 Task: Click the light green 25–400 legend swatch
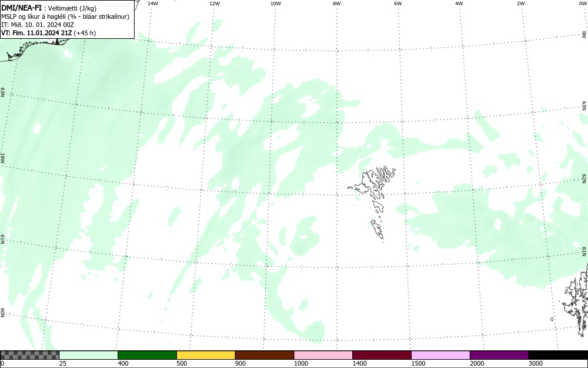(89, 355)
